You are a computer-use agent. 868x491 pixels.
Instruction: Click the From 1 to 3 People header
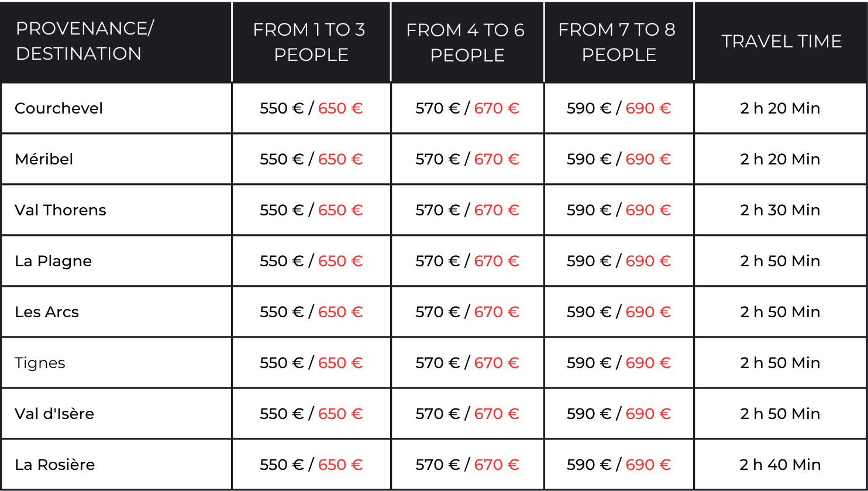(311, 42)
